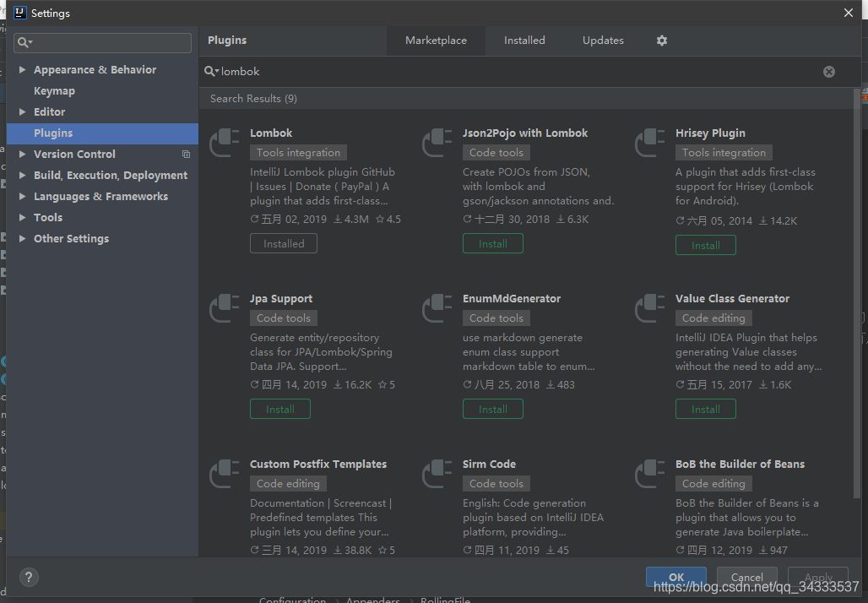This screenshot has width=868, height=603.
Task: Click the Sirm Code plugin icon
Action: pos(437,474)
